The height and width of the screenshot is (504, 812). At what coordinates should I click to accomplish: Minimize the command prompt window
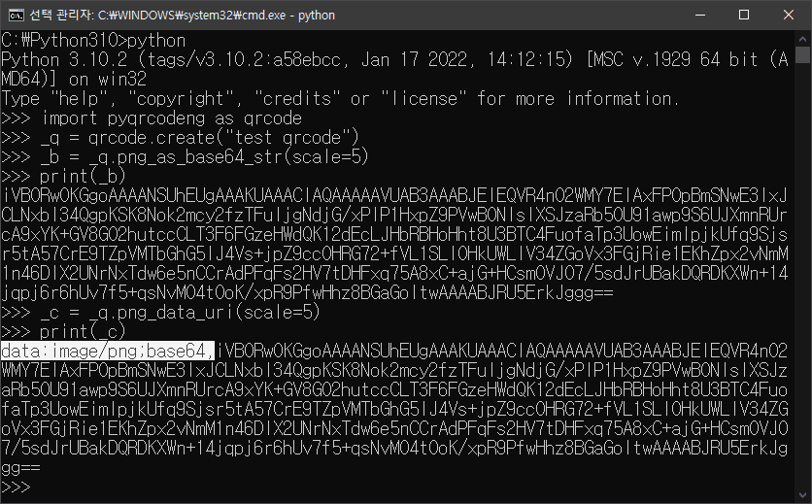(698, 16)
